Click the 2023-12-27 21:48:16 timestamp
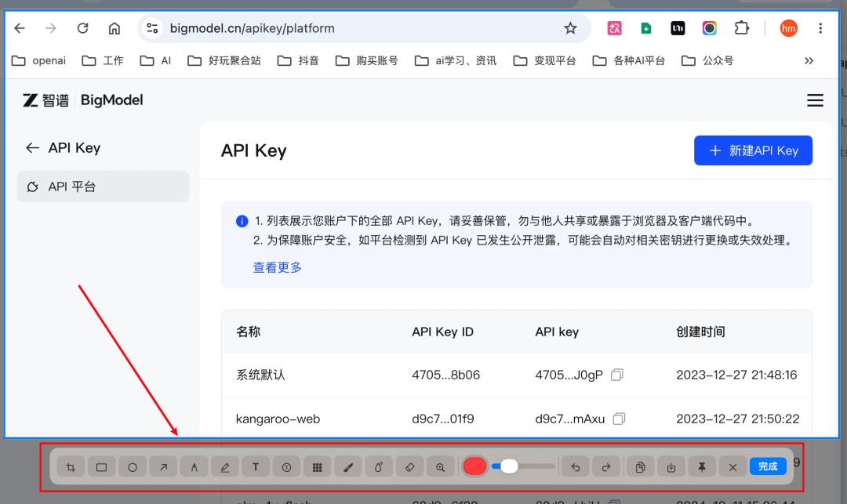Viewport: 847px width, 504px height. pyautogui.click(x=736, y=375)
